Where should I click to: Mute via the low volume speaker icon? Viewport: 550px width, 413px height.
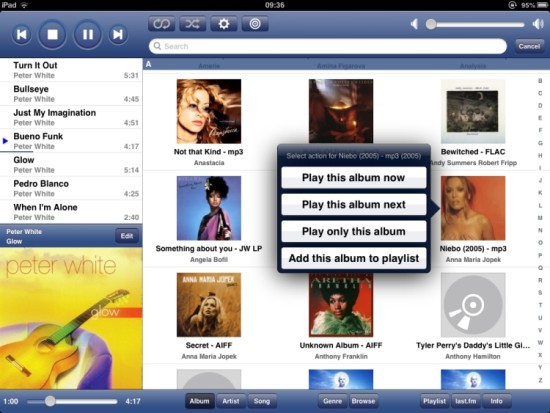click(414, 24)
